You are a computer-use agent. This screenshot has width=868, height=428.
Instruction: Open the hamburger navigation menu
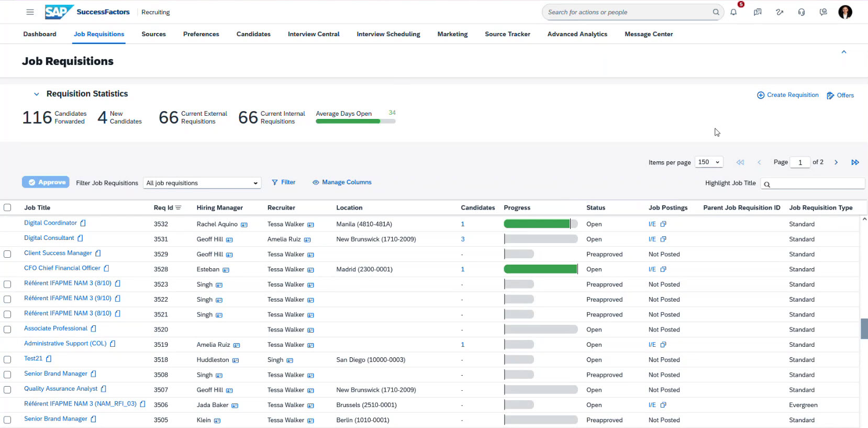(30, 12)
